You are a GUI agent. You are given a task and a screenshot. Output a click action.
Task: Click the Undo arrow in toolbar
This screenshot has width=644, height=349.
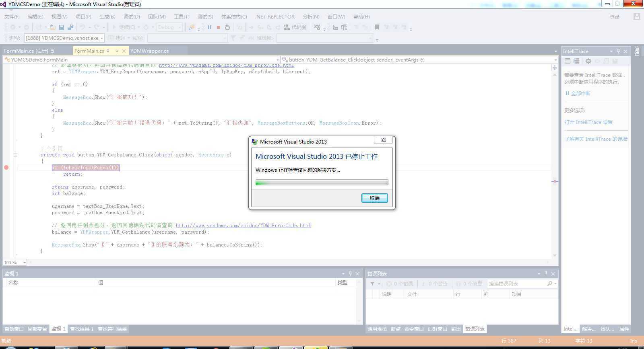click(82, 27)
